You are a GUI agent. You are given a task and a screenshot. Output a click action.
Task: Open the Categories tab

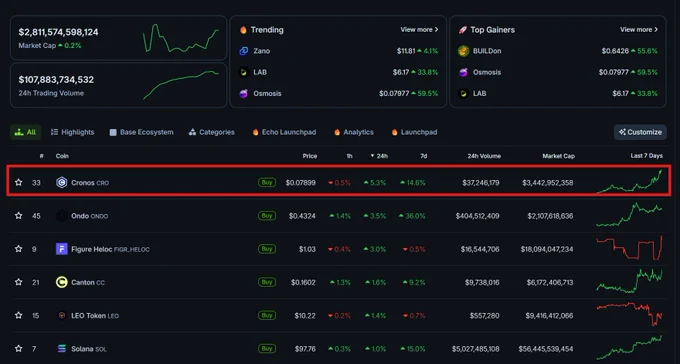point(212,132)
